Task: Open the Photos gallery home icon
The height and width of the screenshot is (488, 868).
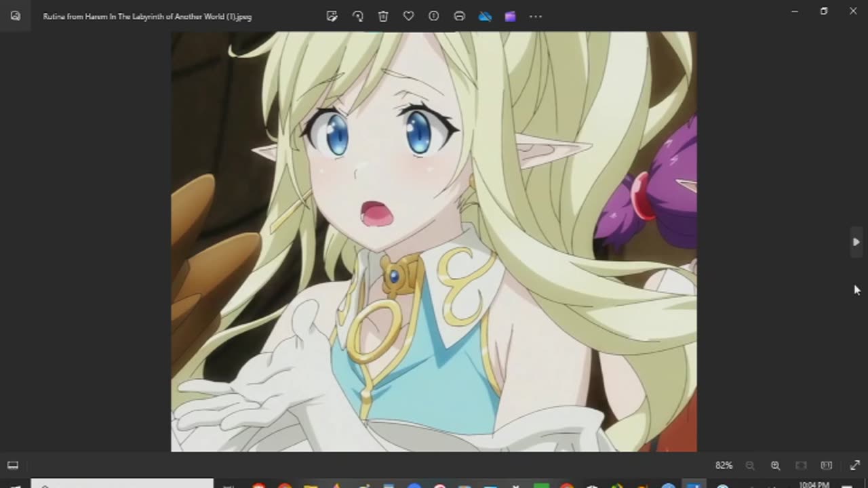Action: (16, 16)
